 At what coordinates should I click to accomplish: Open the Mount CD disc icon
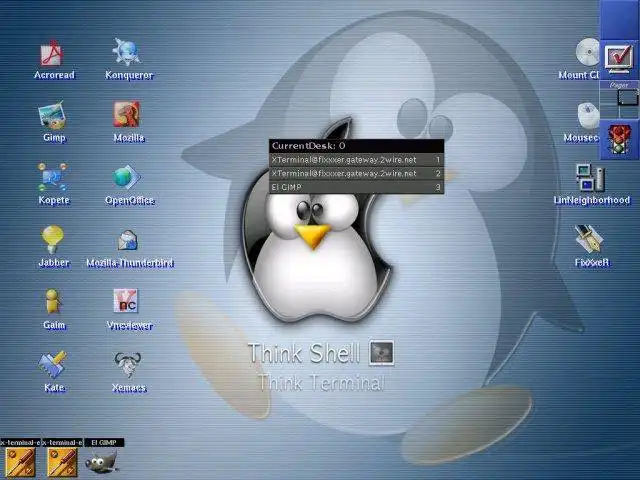pyautogui.click(x=587, y=52)
